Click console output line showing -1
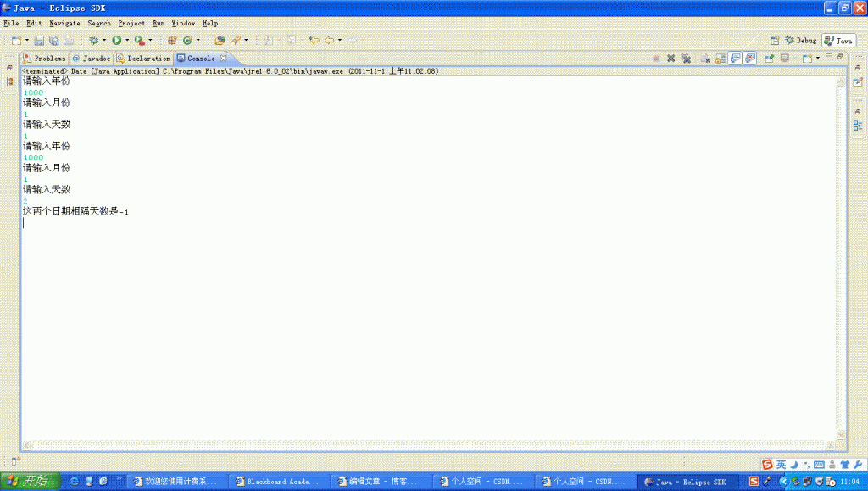The width and height of the screenshot is (868, 491). tap(75, 211)
